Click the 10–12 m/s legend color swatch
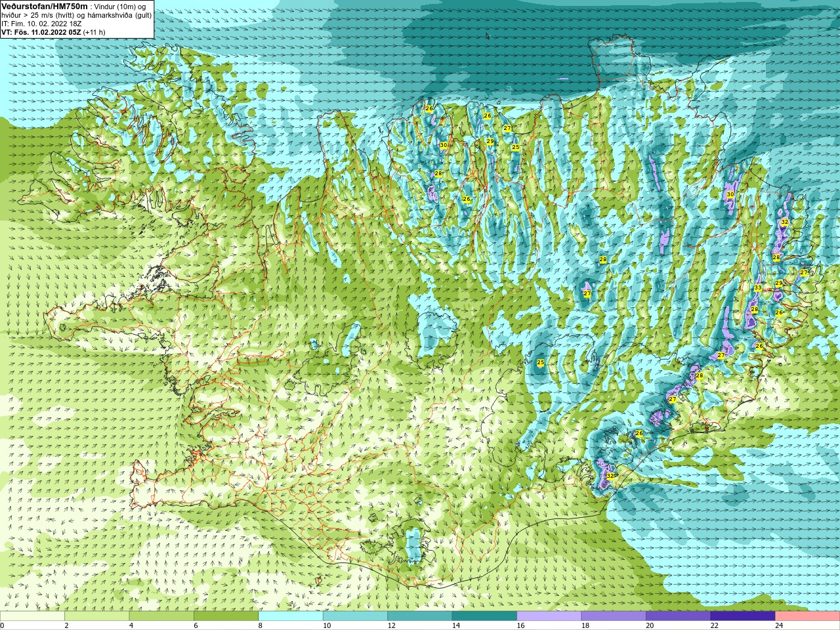 (x=355, y=616)
